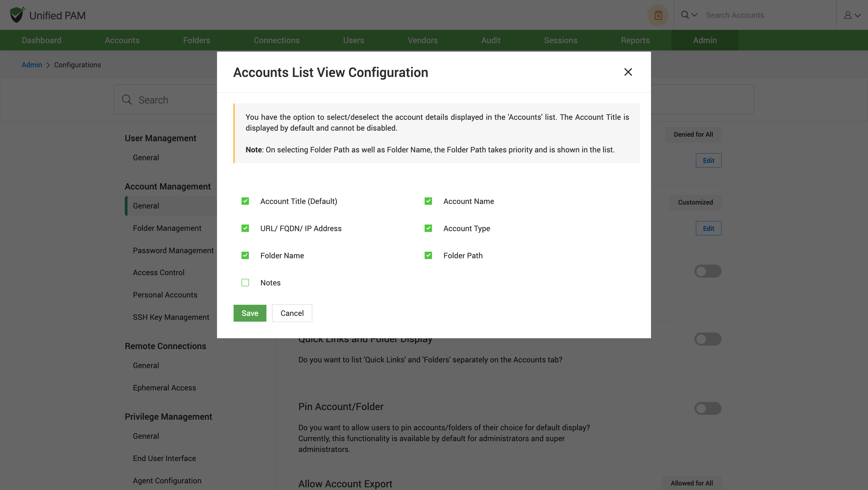Click the magnifier icon beside Search Accounts

click(685, 15)
